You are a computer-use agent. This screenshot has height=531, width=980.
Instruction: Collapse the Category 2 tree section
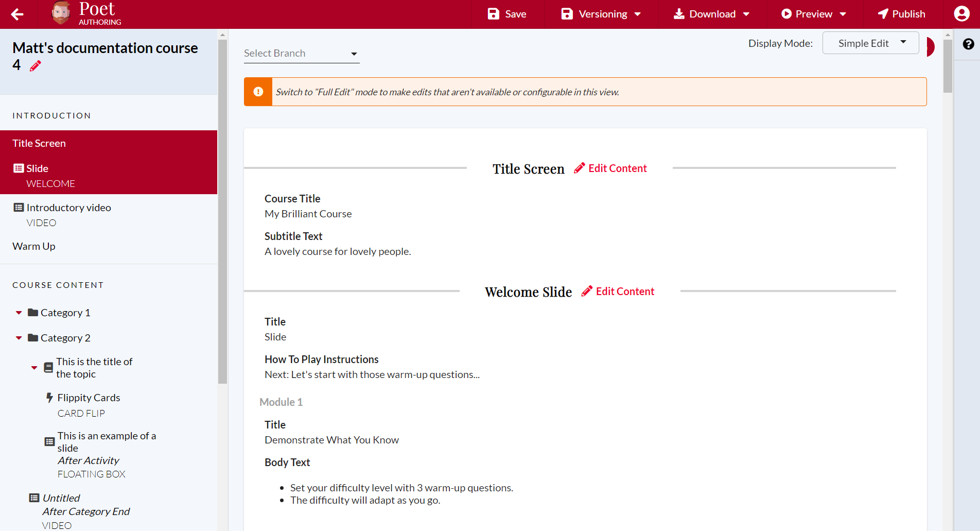[x=19, y=337]
